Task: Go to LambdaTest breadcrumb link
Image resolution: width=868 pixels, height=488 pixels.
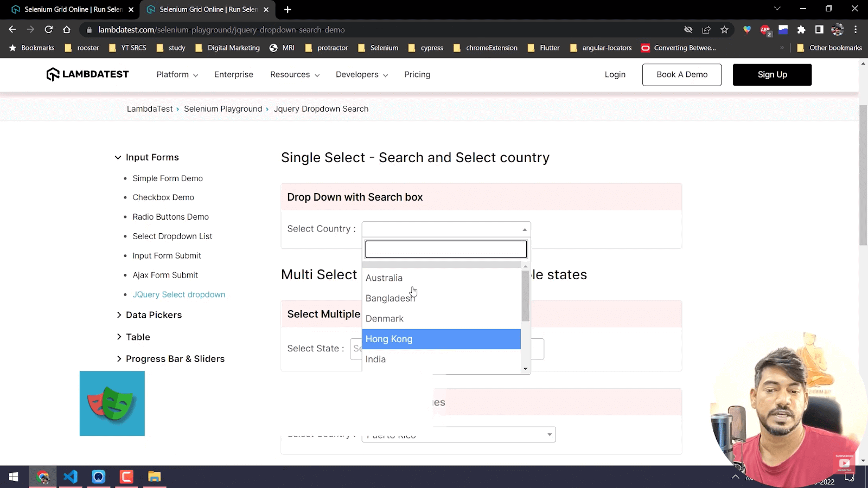Action: [x=150, y=109]
